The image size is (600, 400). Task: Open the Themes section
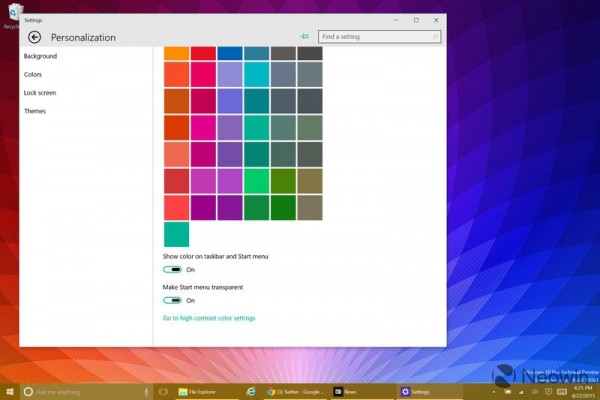point(35,111)
